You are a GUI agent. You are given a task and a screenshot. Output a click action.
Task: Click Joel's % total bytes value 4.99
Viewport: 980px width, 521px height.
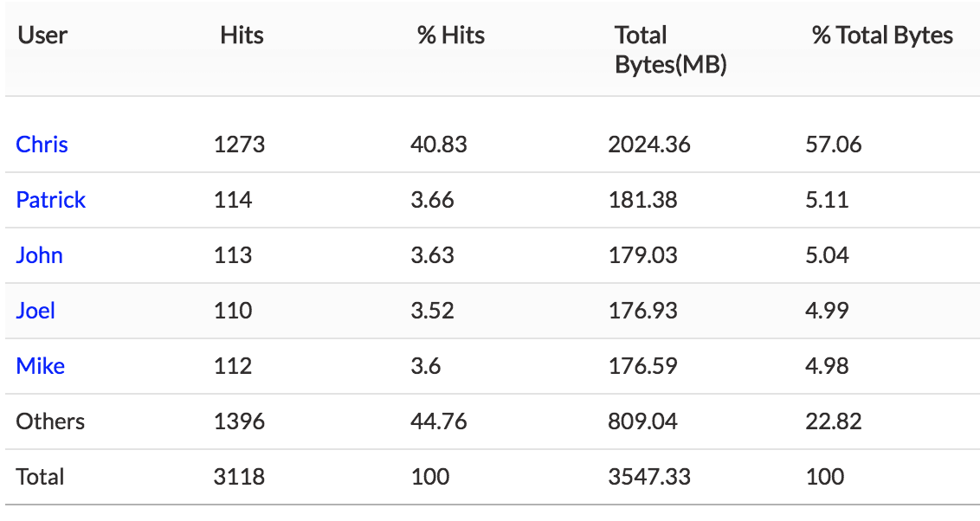pyautogui.click(x=827, y=311)
